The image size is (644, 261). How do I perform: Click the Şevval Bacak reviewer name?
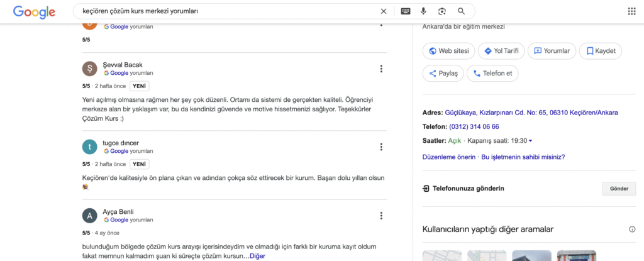[123, 65]
